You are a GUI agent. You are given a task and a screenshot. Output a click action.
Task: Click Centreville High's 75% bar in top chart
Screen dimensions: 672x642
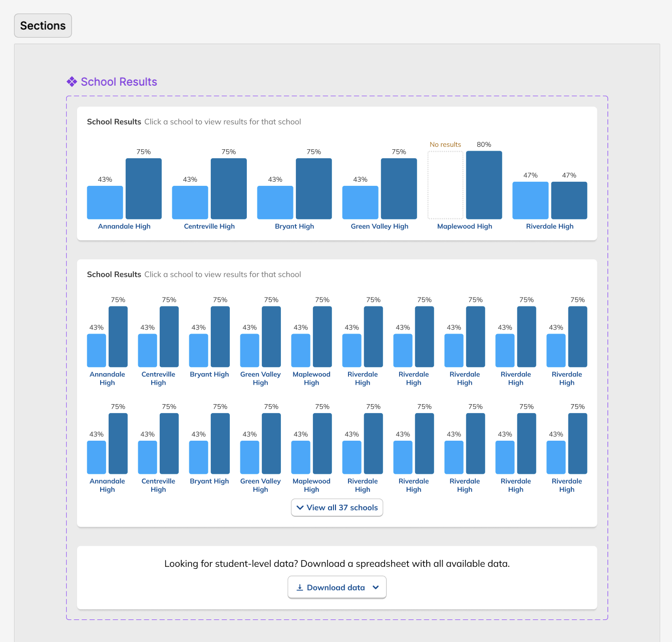(x=229, y=189)
